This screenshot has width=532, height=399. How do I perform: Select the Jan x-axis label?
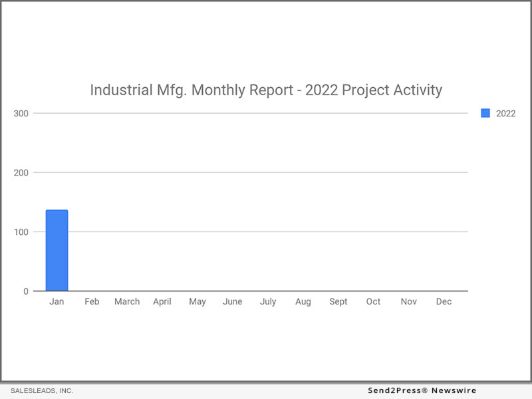click(57, 302)
